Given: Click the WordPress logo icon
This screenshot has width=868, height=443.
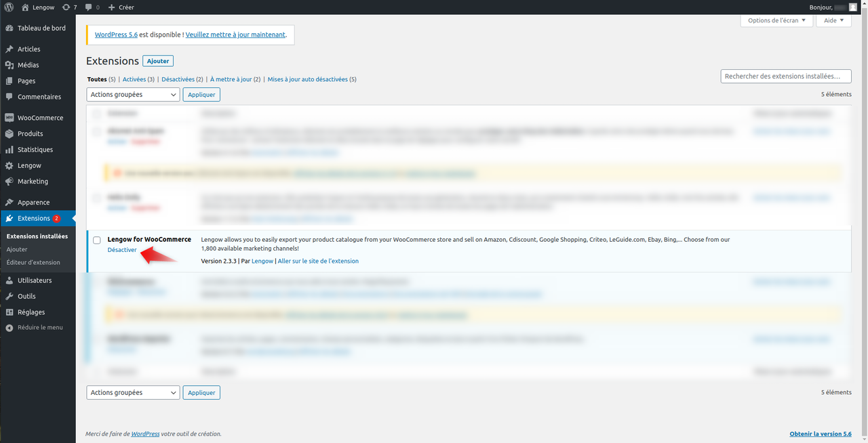Looking at the screenshot, I should (x=9, y=7).
